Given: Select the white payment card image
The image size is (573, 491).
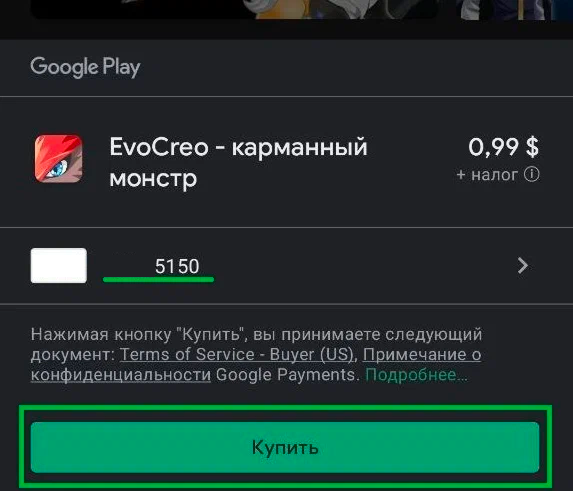Looking at the screenshot, I should point(59,266).
